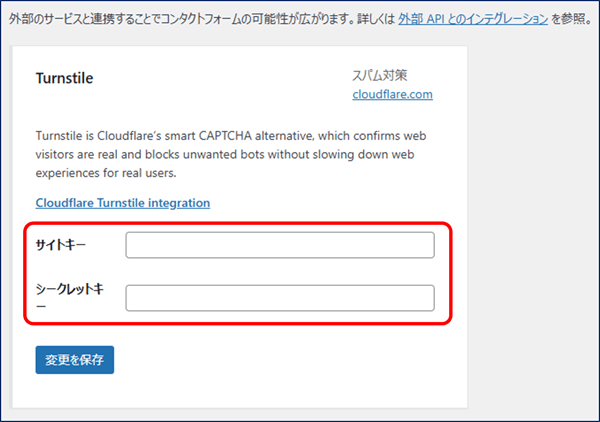Focus the シークレットキー text field
Image resolution: width=600 pixels, height=422 pixels.
coord(280,298)
